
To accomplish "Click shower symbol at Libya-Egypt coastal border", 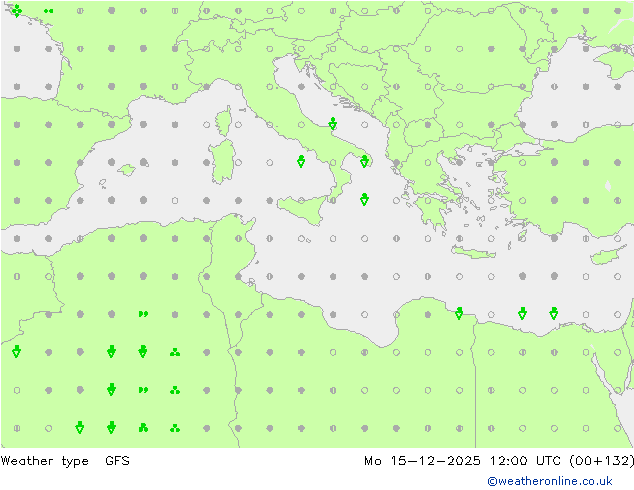I will point(459,313).
